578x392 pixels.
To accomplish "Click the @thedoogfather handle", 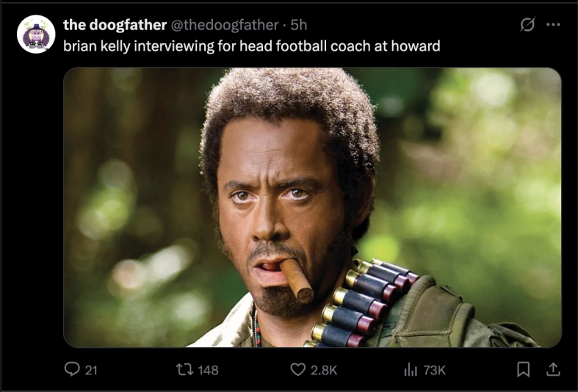I will [225, 25].
